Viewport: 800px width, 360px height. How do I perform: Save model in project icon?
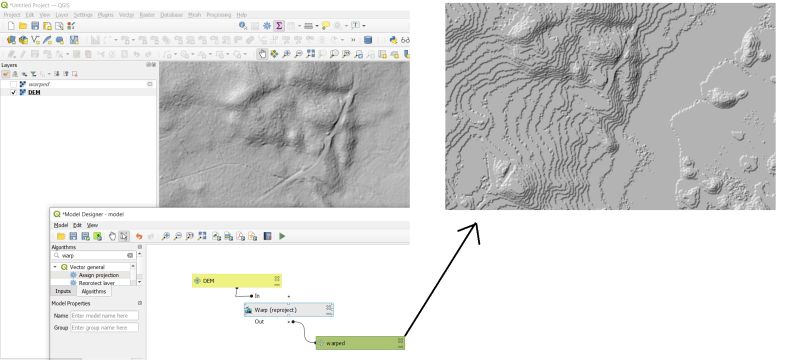(x=97, y=236)
